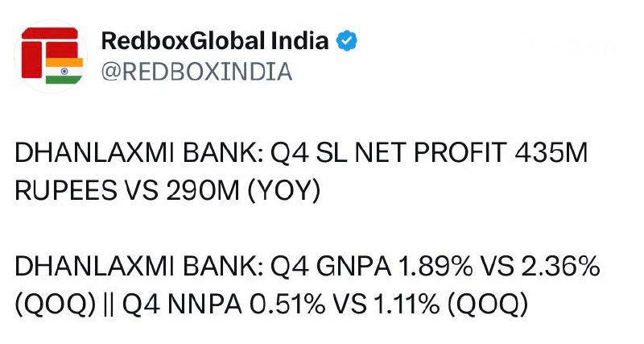Click the 'NNPA' term in tweet
The width and height of the screenshot is (644, 344).
tap(204, 305)
